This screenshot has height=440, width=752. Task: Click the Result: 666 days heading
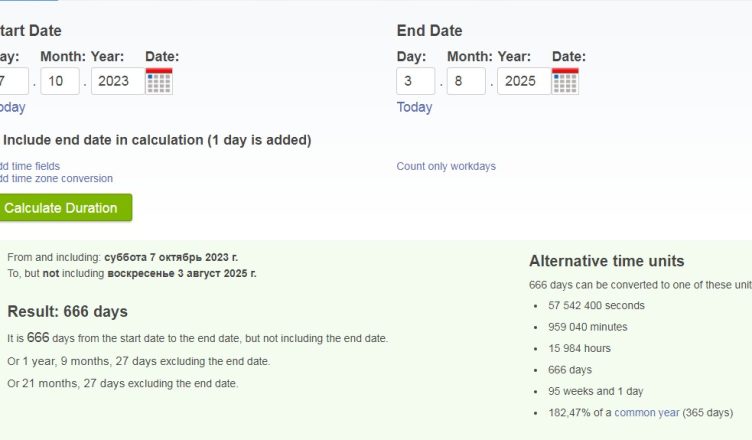(68, 311)
